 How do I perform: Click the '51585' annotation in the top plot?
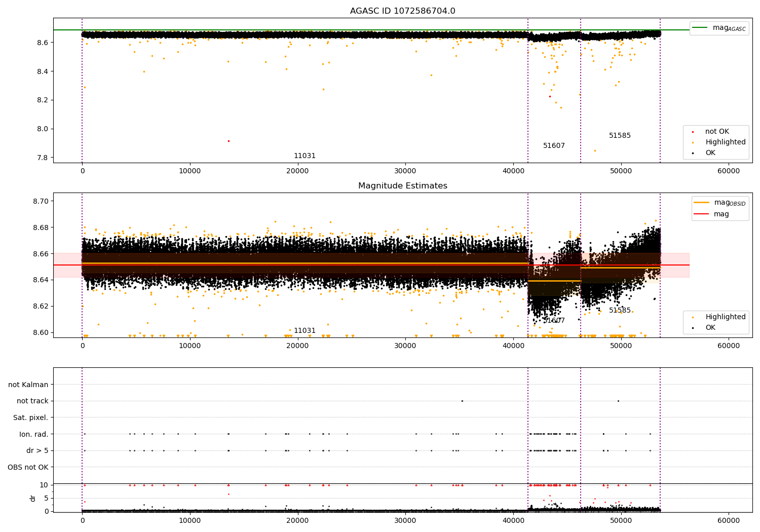click(x=620, y=136)
